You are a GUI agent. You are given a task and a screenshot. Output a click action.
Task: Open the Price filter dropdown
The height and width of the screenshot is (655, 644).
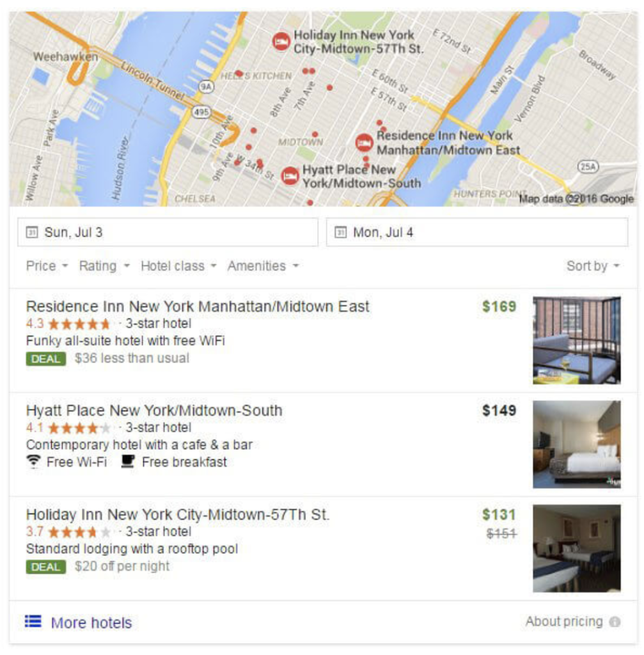(x=47, y=266)
